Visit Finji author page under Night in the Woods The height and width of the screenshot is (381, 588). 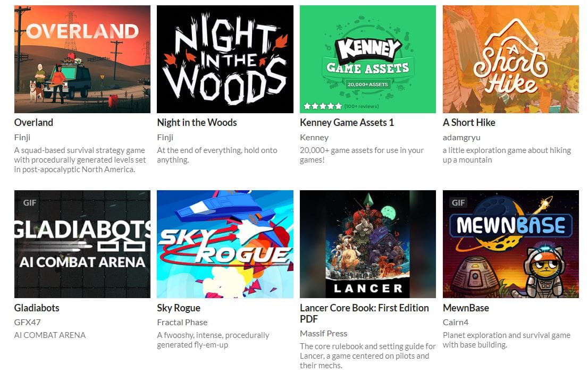[165, 138]
